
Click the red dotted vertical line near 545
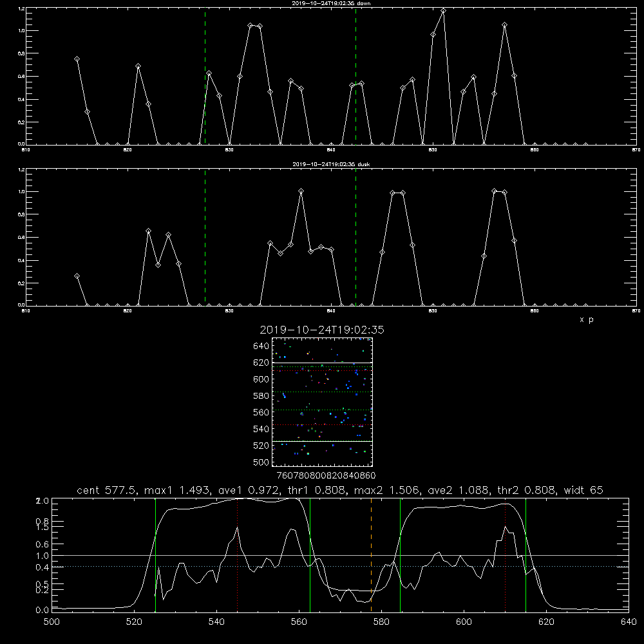238,554
